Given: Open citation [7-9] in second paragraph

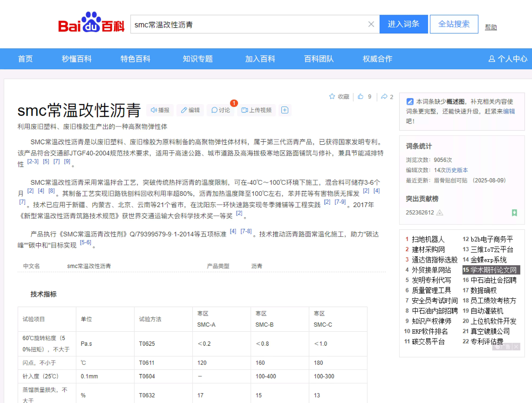Looking at the screenshot, I should pos(340,202).
